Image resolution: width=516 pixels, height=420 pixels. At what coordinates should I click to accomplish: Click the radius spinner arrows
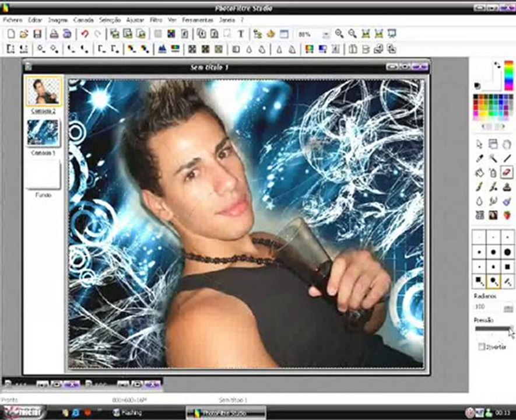(x=508, y=308)
